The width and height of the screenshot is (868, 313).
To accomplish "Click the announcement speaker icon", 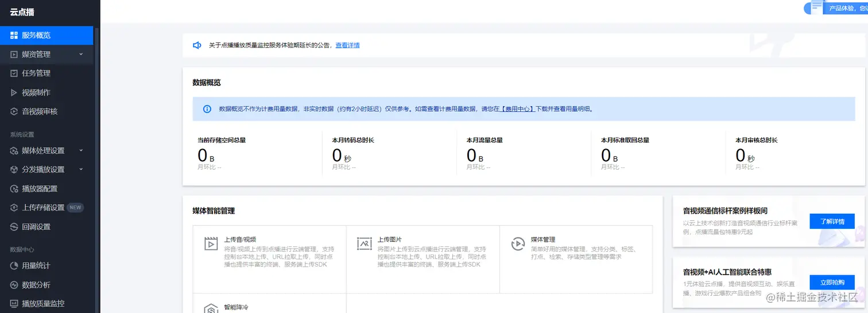I will click(x=197, y=45).
